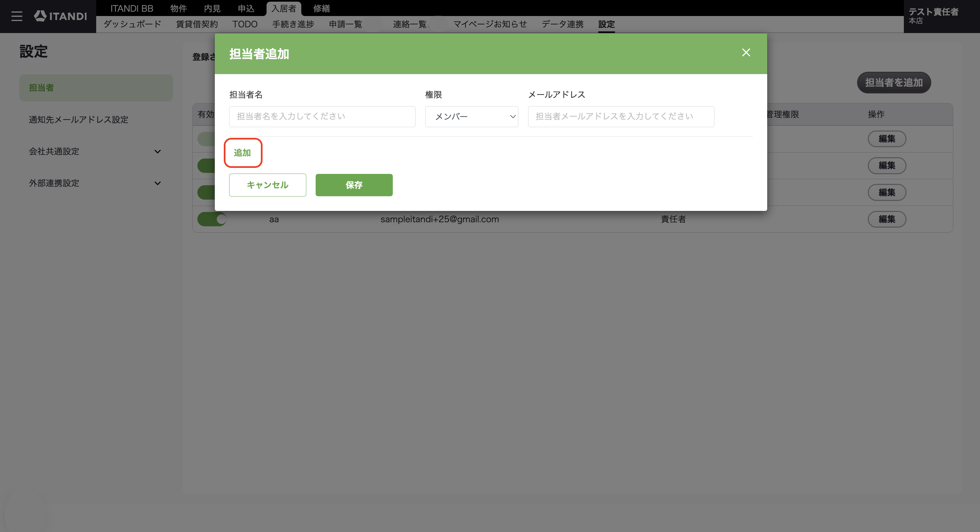Open ダッシュボード in sub navigation
This screenshot has height=532, width=980.
click(132, 24)
